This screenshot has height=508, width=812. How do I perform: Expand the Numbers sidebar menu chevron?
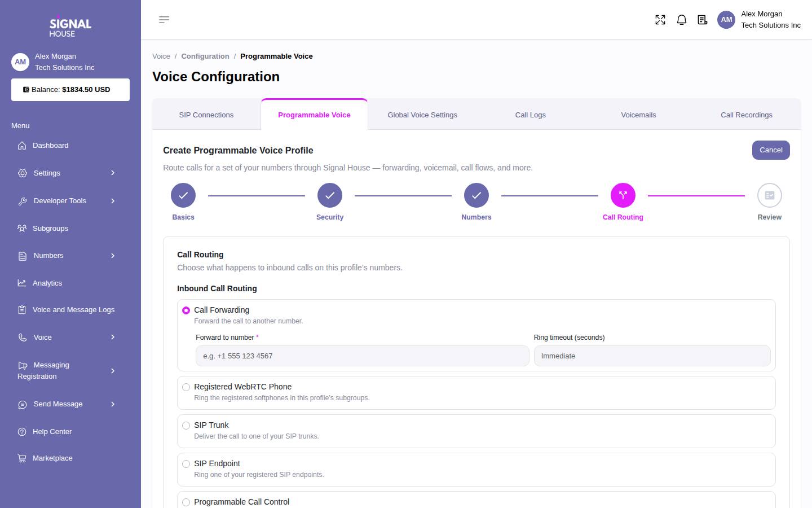[113, 256]
